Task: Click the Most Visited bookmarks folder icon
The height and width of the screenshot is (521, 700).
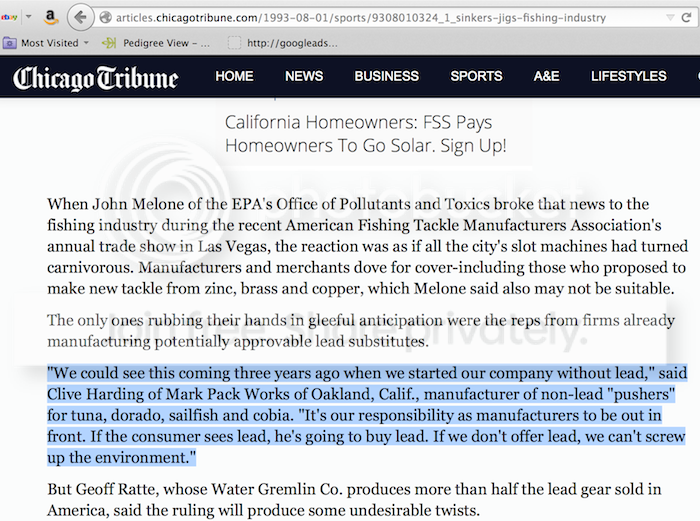Action: pyautogui.click(x=10, y=43)
